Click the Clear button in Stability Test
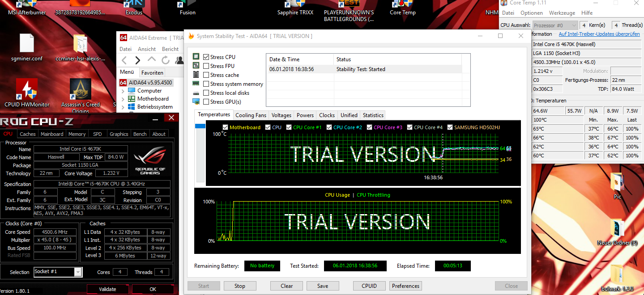The width and height of the screenshot is (644, 295). point(287,286)
